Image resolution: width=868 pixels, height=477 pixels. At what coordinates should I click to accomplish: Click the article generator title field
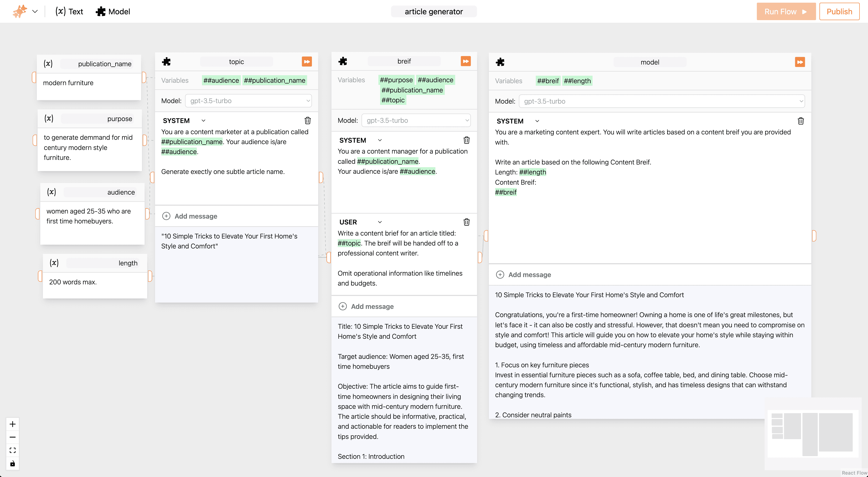pos(434,11)
